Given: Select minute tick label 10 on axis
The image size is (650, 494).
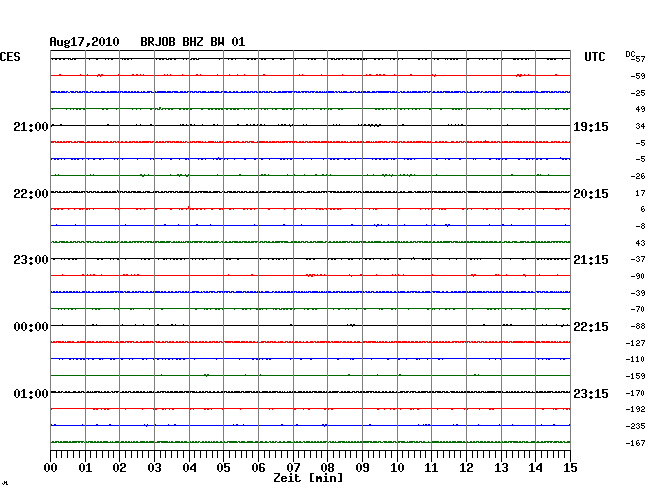Looking at the screenshot, I should tap(397, 468).
